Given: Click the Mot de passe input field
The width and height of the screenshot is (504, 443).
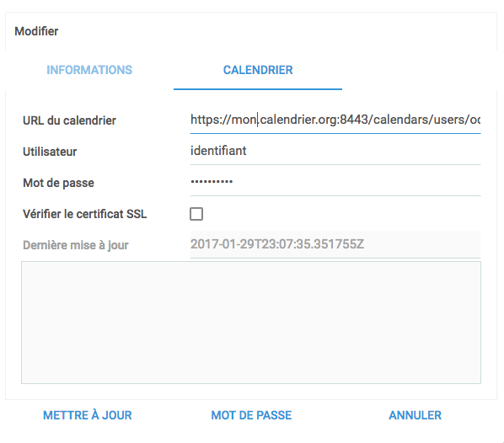Looking at the screenshot, I should pyautogui.click(x=335, y=182).
